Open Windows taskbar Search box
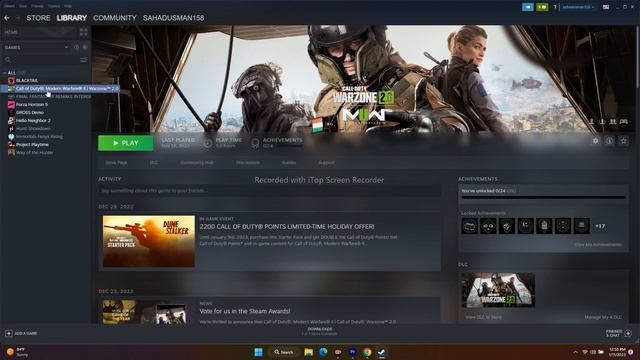The height and width of the screenshot is (360, 640). tap(284, 352)
